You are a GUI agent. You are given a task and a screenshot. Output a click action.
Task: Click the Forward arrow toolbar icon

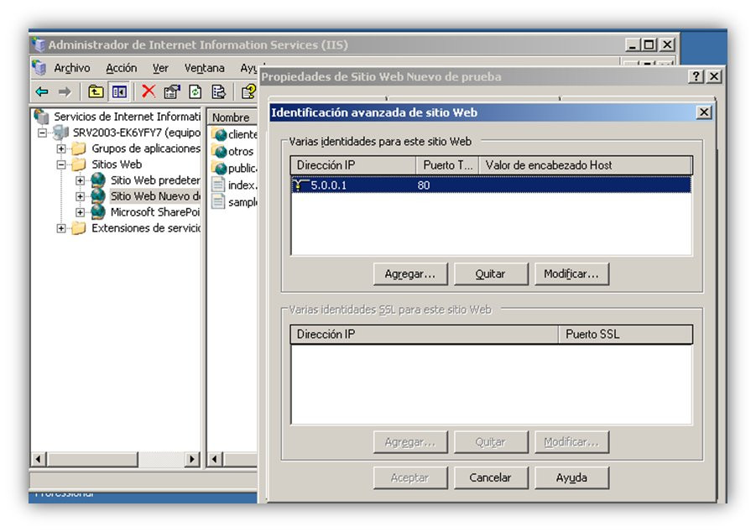click(65, 91)
